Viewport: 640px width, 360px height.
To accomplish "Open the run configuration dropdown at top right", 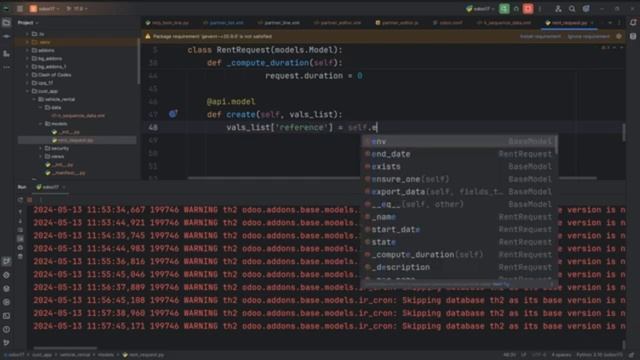I will tap(480, 9).
